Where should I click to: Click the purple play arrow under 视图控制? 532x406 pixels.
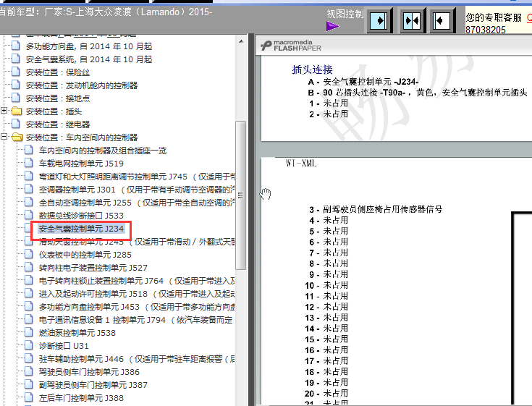coord(332,26)
